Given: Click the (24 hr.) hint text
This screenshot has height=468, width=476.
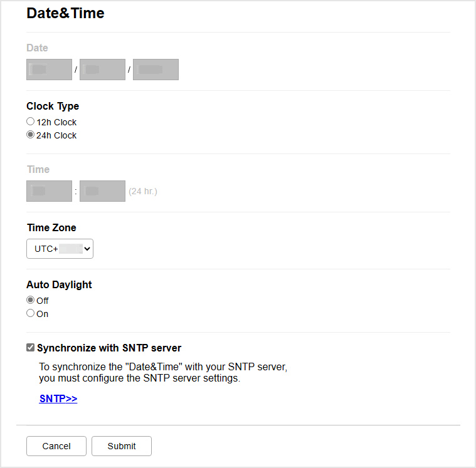Looking at the screenshot, I should [143, 192].
